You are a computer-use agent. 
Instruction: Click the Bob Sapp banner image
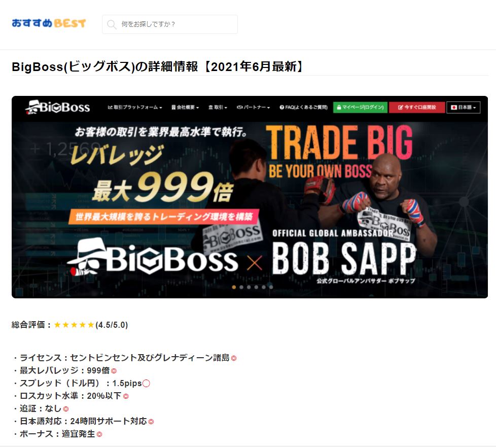(x=250, y=197)
